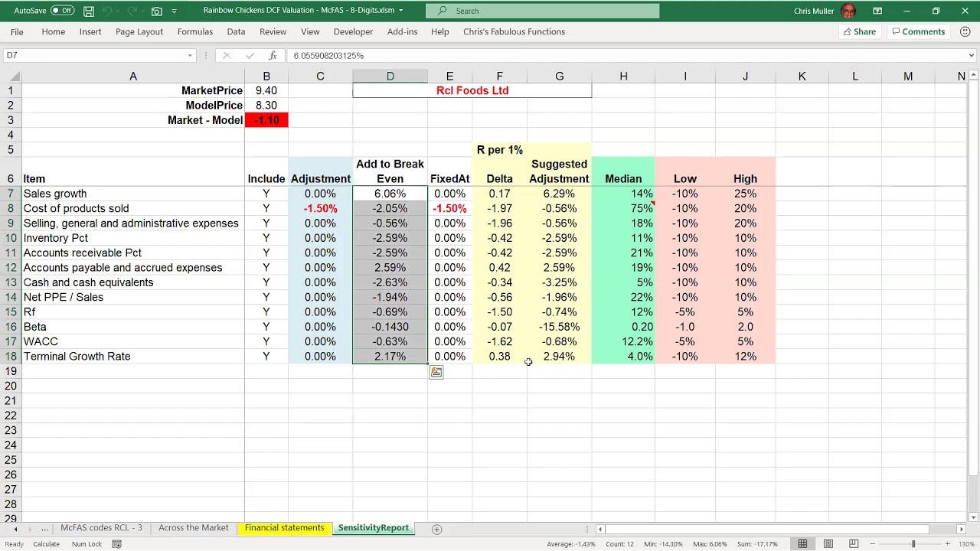Switch to Financial statements sheet tab
This screenshot has height=551, width=980.
click(x=285, y=528)
